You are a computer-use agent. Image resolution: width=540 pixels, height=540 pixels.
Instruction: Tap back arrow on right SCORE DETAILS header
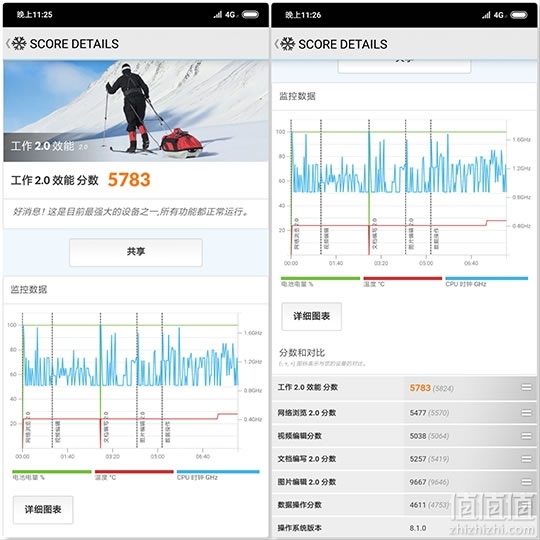pyautogui.click(x=276, y=44)
